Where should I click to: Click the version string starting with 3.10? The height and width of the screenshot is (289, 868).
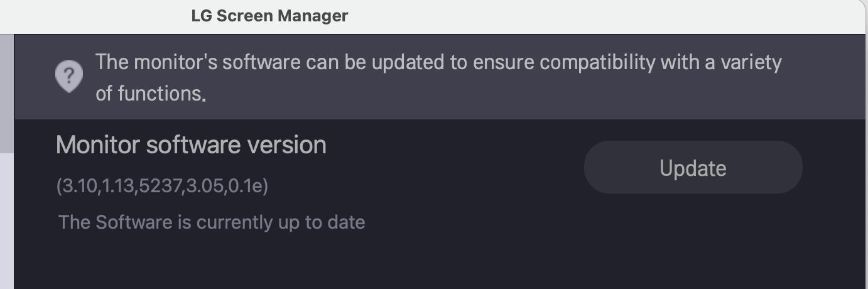pos(162,187)
